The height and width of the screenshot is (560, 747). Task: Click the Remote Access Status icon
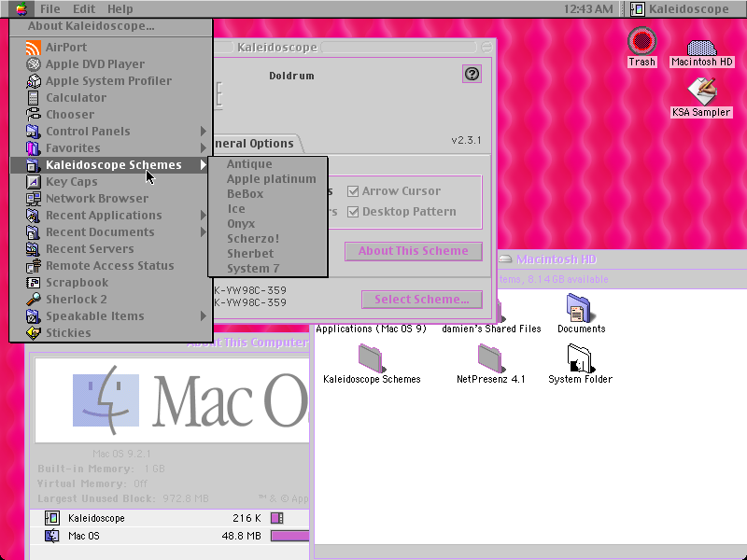click(34, 266)
